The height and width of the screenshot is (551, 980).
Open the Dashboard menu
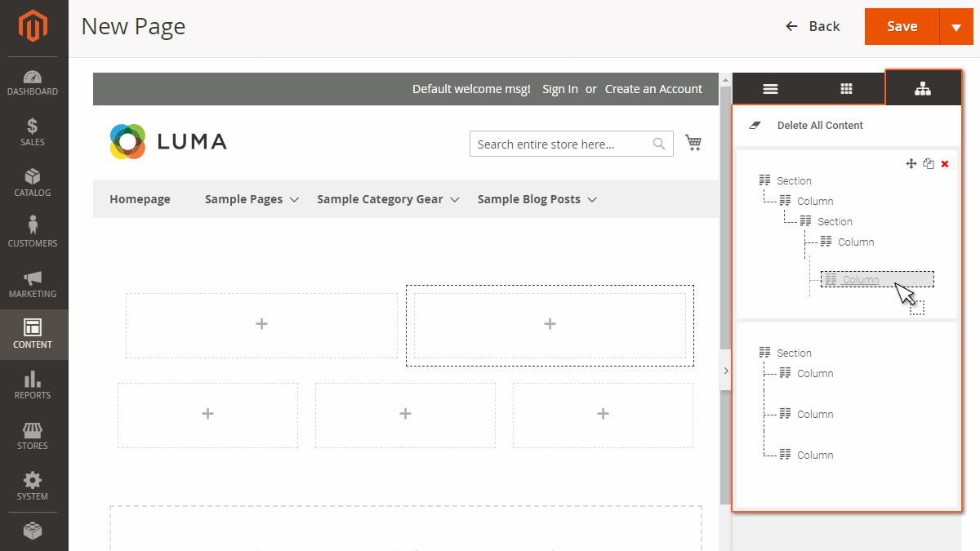[33, 82]
